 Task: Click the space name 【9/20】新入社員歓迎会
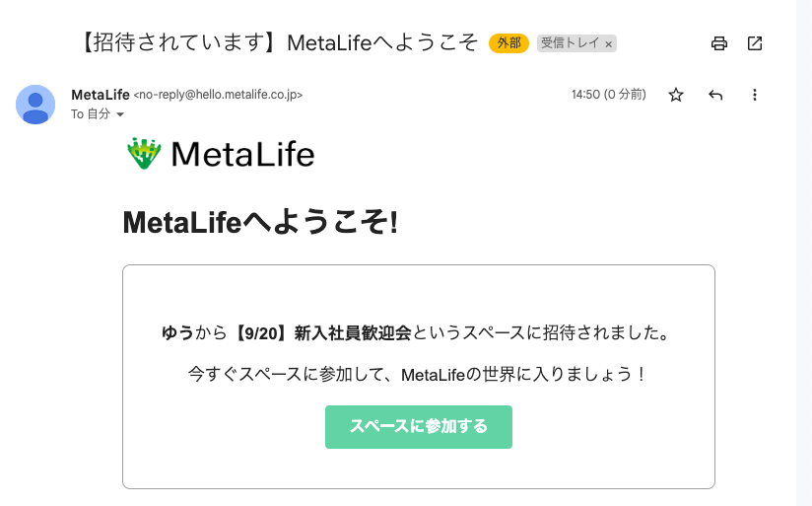pos(321,332)
